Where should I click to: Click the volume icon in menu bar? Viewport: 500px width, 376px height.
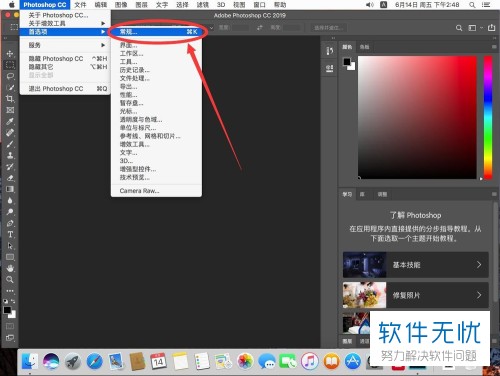coord(370,5)
